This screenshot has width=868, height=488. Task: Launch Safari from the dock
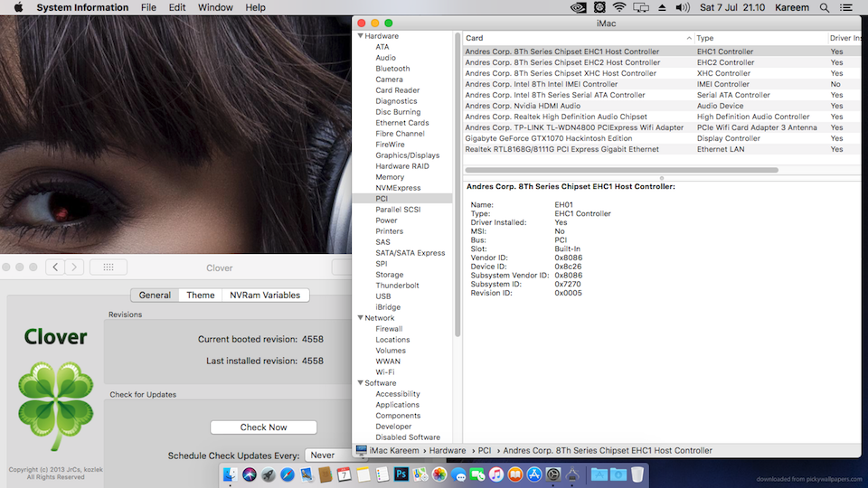pyautogui.click(x=288, y=474)
